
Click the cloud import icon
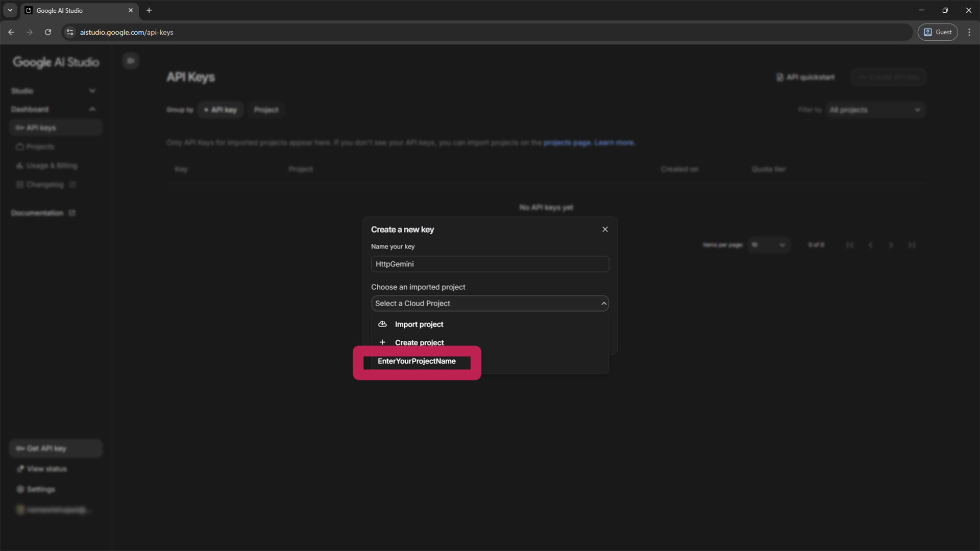tap(382, 324)
